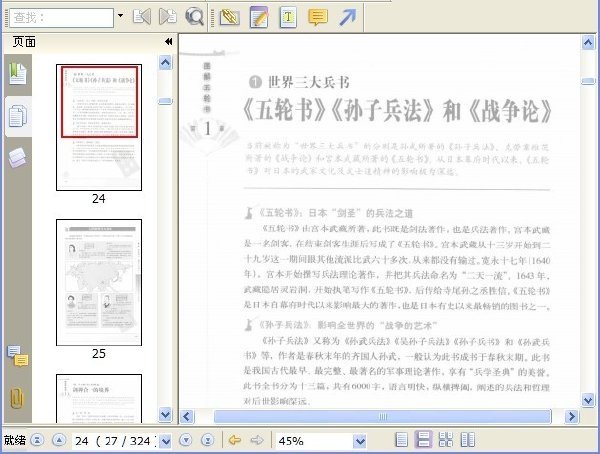Open the bookmarks sidebar panel
Image resolution: width=600 pixels, height=454 pixels.
click(18, 74)
